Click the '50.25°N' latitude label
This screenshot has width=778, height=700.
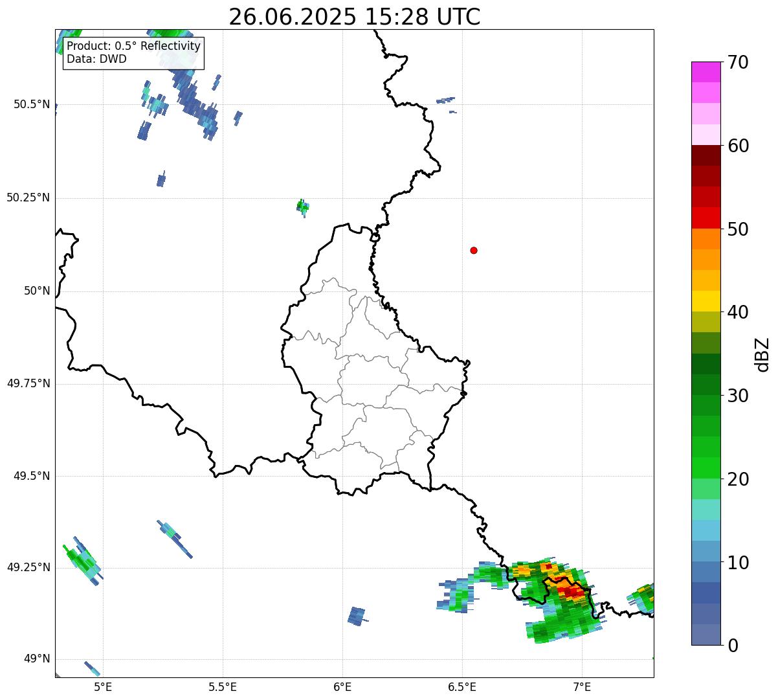[28, 198]
